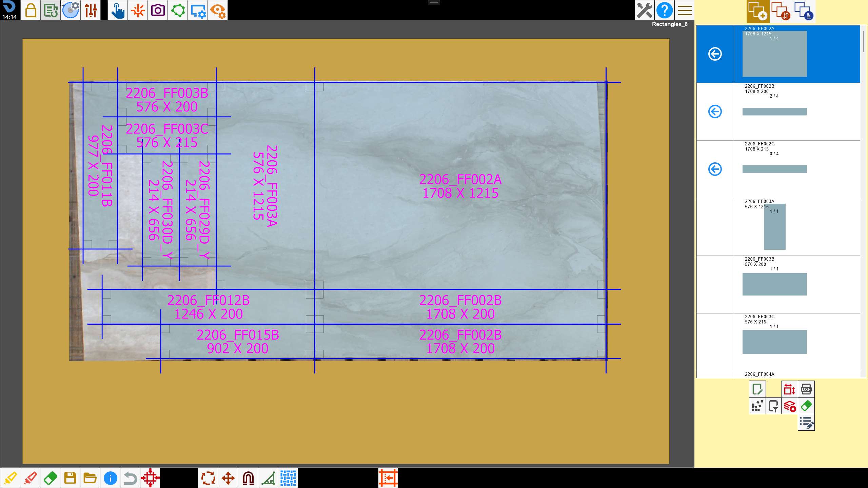Image resolution: width=868 pixels, height=488 pixels.
Task: Open the orange eye view settings
Action: point(218,10)
